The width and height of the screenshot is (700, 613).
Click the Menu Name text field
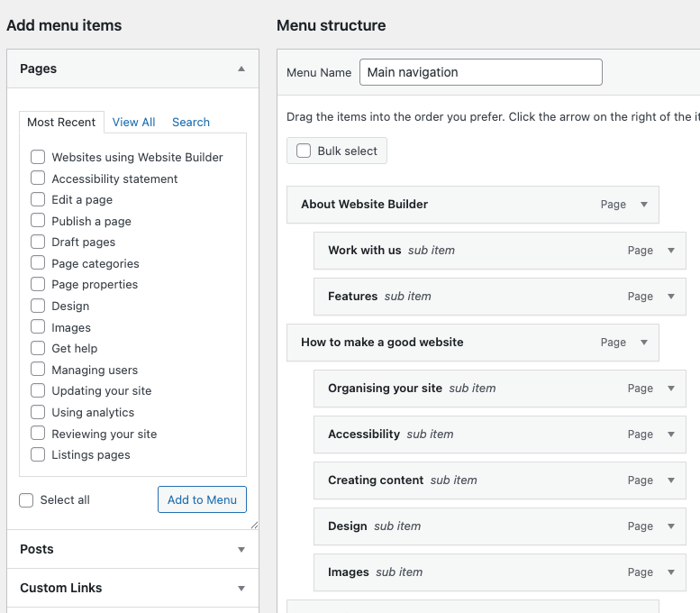pyautogui.click(x=480, y=72)
